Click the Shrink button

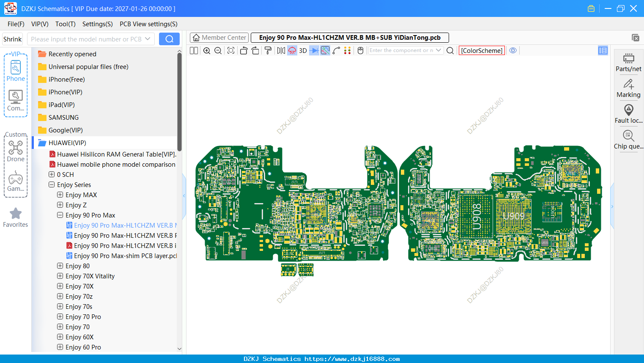(13, 39)
